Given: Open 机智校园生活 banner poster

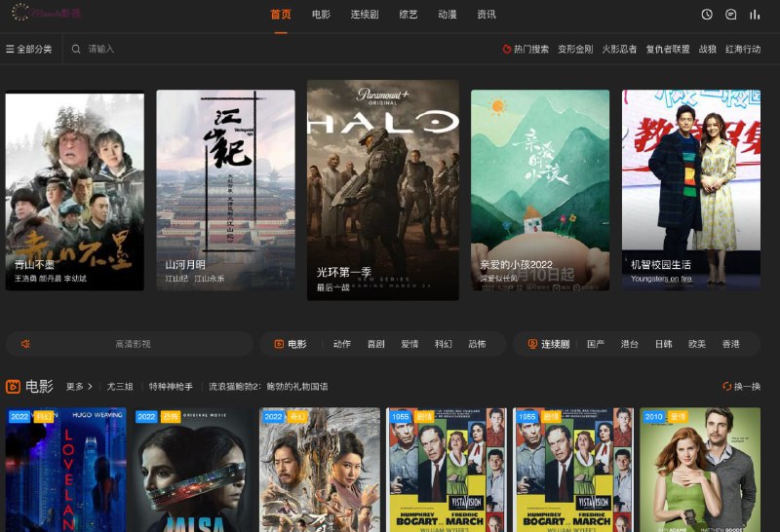Looking at the screenshot, I should [691, 190].
